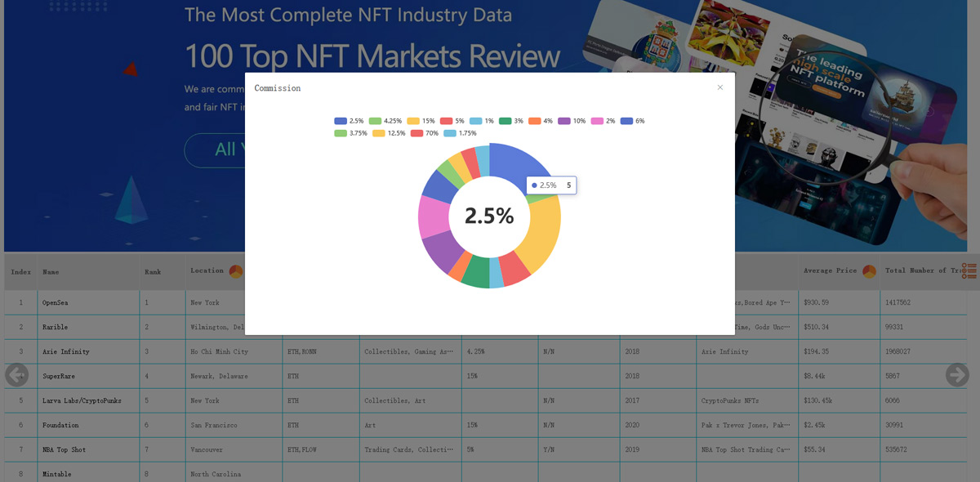Select the large yellow 15% donut slice
Screen dimensions: 980x482
pyautogui.click(x=545, y=234)
